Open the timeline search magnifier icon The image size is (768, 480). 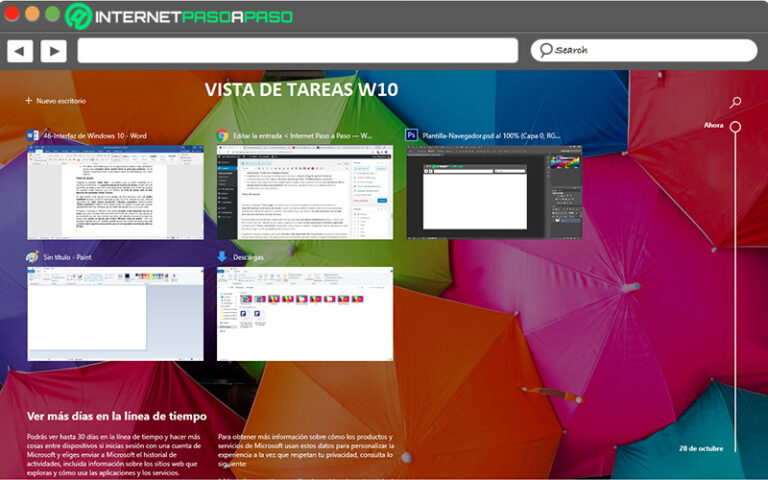point(735,102)
